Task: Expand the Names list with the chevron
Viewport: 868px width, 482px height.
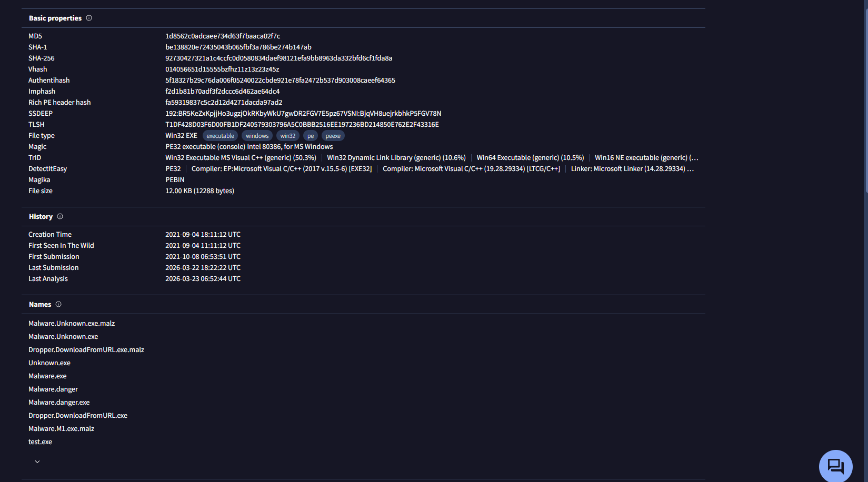Action: coord(37,461)
